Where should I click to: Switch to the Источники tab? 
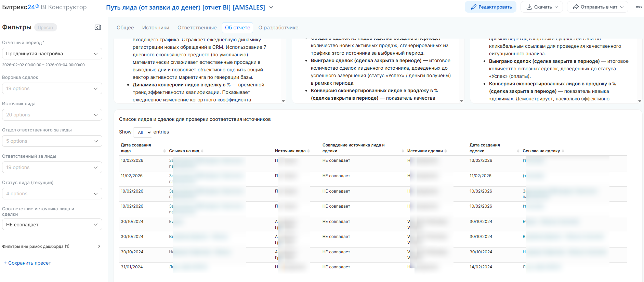156,28
